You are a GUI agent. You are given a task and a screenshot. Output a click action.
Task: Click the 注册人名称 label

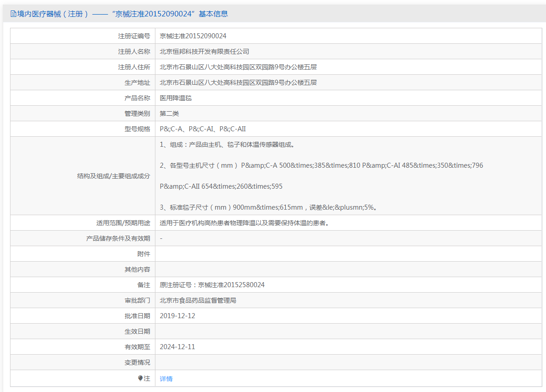tap(134, 52)
